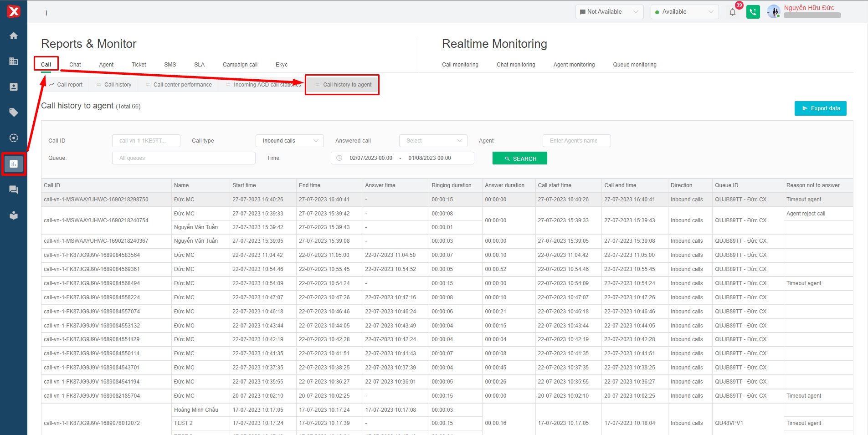
Task: Open the contacts icon in sidebar
Action: pos(14,87)
